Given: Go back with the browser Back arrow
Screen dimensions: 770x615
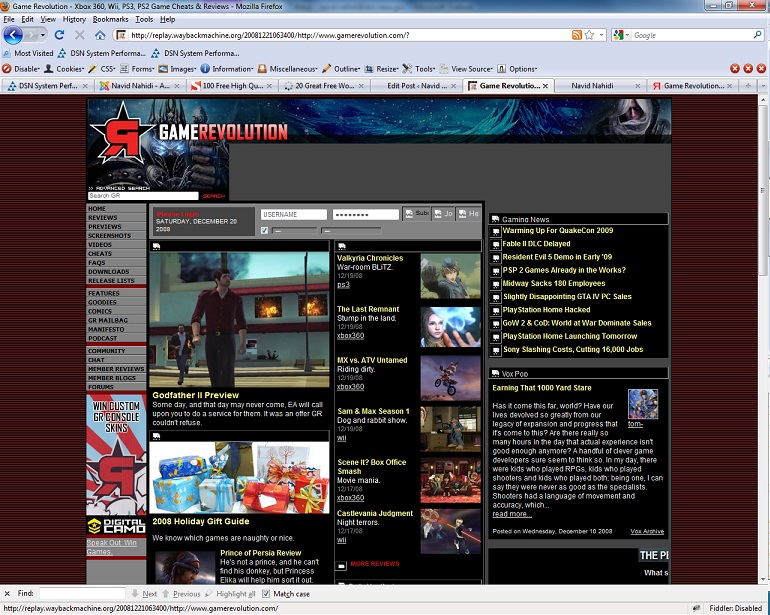Looking at the screenshot, I should click(x=13, y=35).
